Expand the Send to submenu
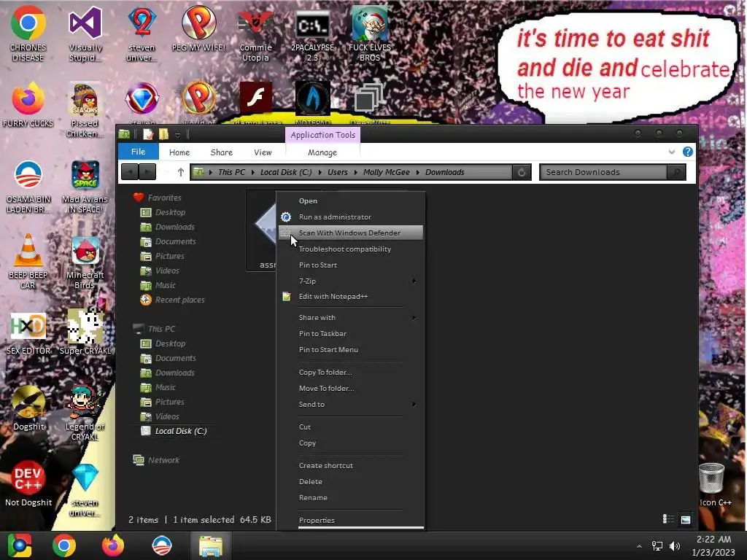Screen dimensions: 747x560 tap(414, 404)
